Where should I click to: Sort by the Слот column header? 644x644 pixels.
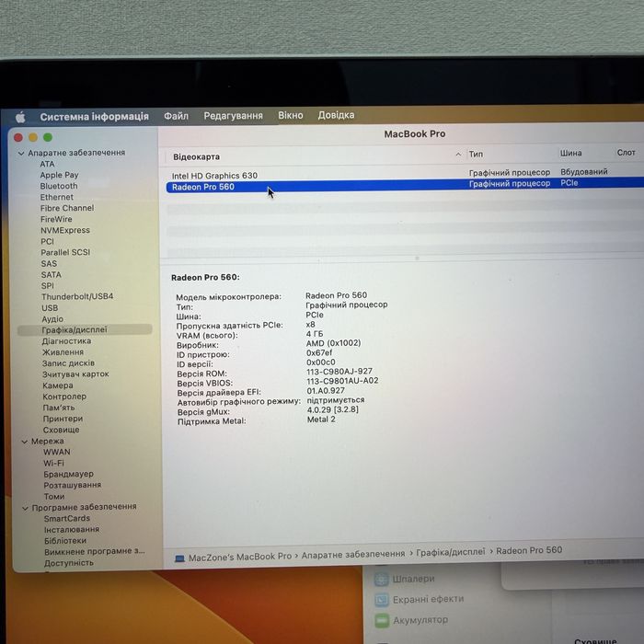pos(626,153)
